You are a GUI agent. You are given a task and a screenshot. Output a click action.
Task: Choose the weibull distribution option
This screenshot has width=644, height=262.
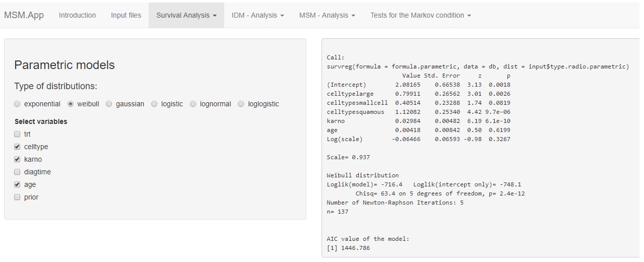pos(71,104)
